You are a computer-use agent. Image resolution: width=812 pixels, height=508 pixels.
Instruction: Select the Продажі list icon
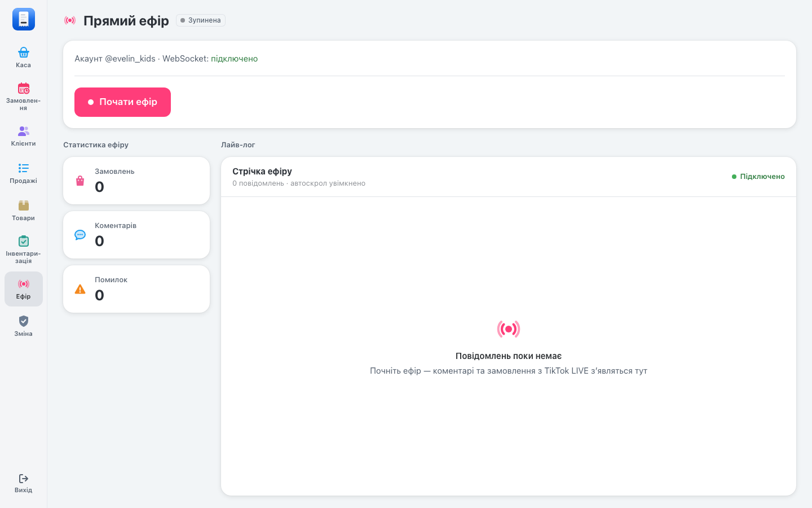(24, 168)
